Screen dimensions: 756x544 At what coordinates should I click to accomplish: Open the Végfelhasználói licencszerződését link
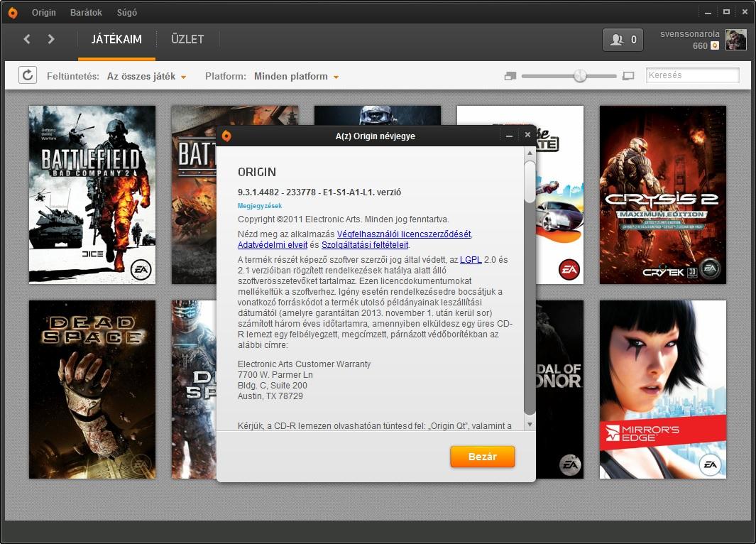[x=403, y=234]
